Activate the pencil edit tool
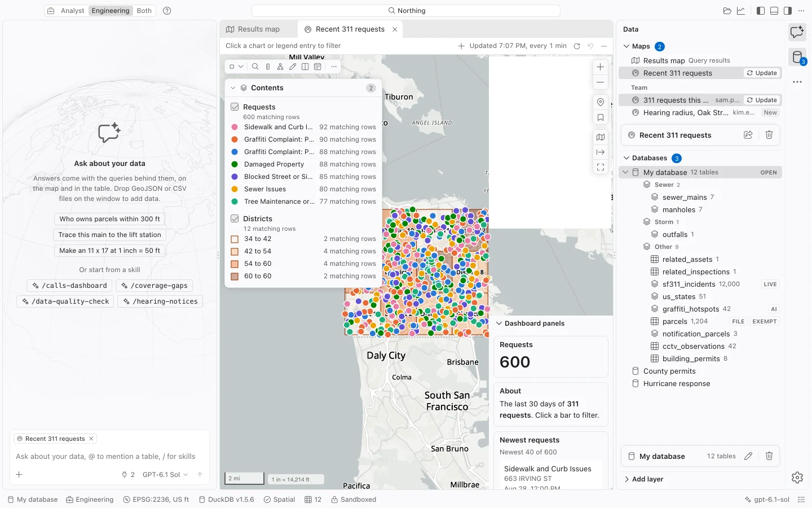The height and width of the screenshot is (508, 812). (293, 67)
